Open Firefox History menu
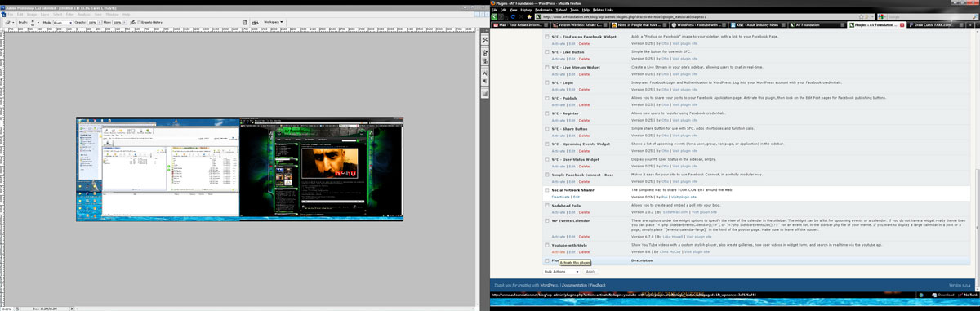Image resolution: width=980 pixels, height=311 pixels. click(526, 10)
